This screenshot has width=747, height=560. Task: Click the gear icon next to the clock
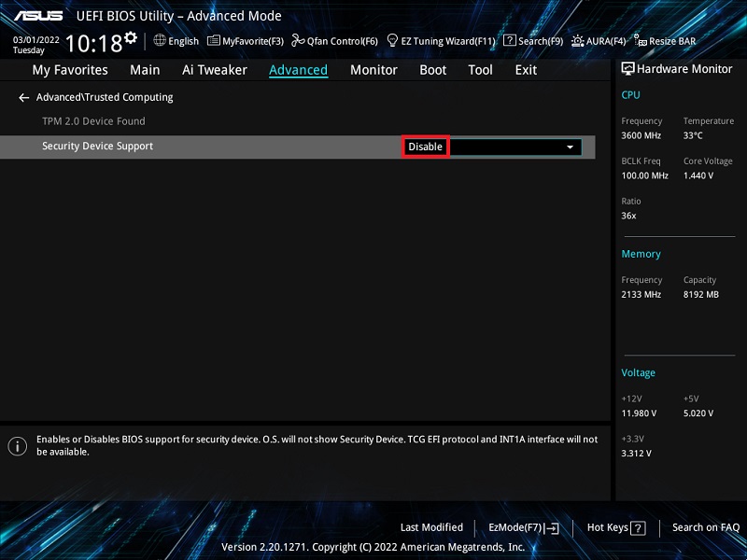[130, 37]
